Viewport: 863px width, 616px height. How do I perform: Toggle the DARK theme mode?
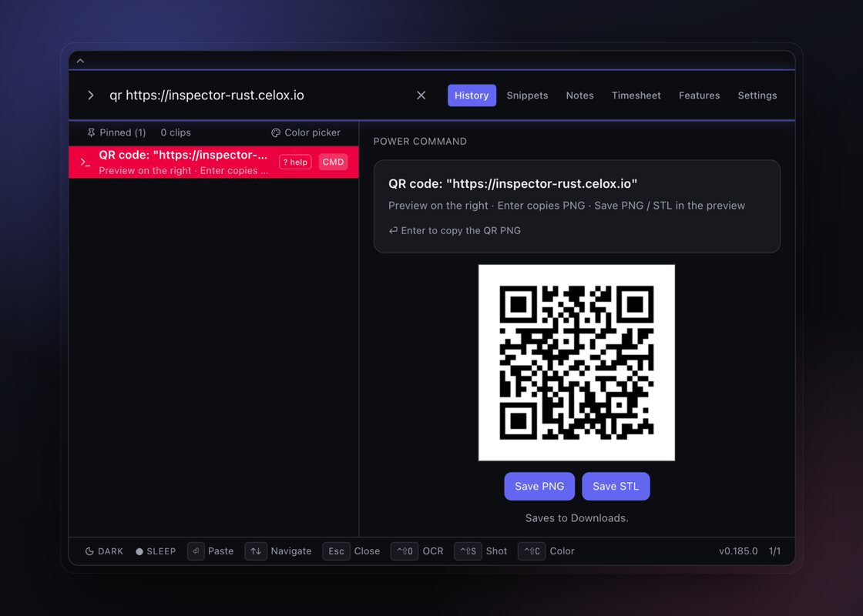(x=104, y=551)
